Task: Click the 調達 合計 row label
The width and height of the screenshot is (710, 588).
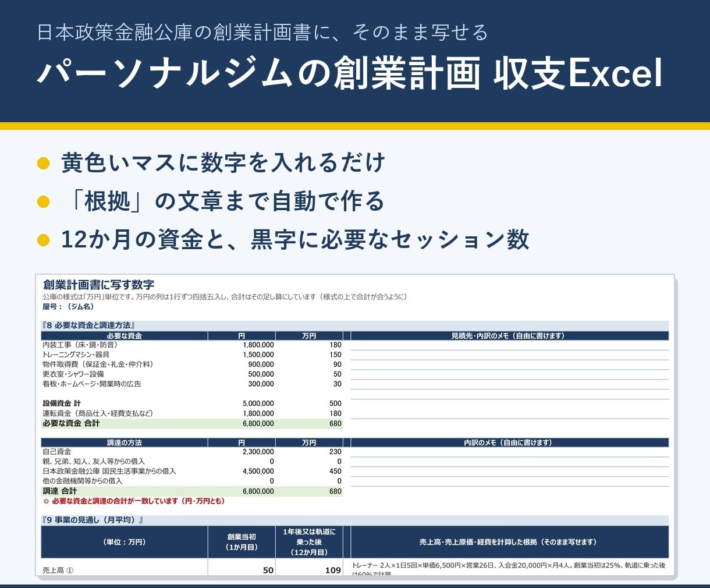Action: 60,491
